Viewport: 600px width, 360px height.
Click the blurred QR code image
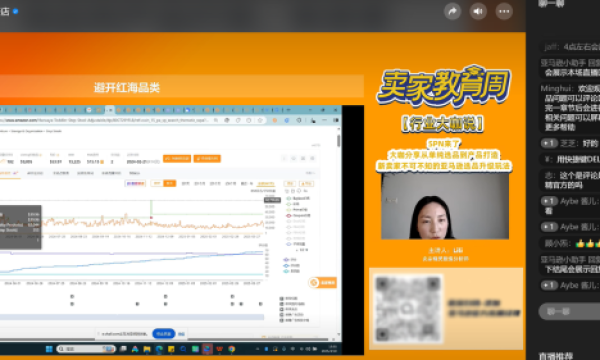point(408,309)
